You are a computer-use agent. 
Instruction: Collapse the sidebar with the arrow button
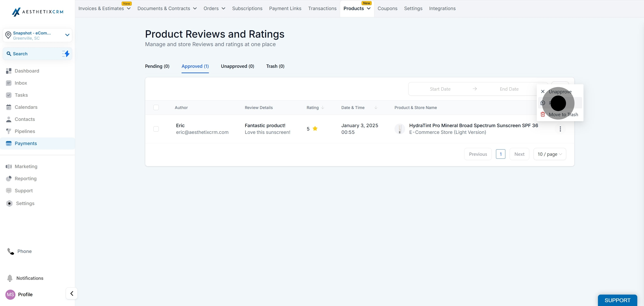point(72,293)
